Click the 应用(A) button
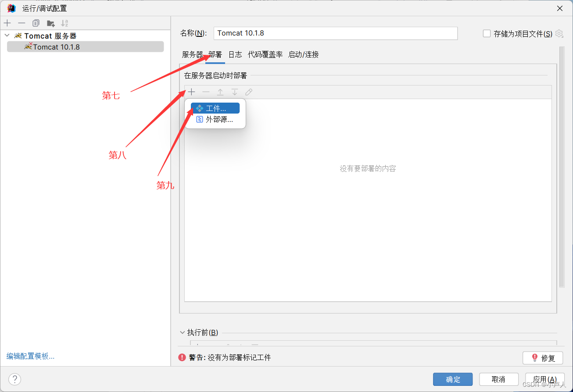The height and width of the screenshot is (392, 573). click(x=544, y=379)
